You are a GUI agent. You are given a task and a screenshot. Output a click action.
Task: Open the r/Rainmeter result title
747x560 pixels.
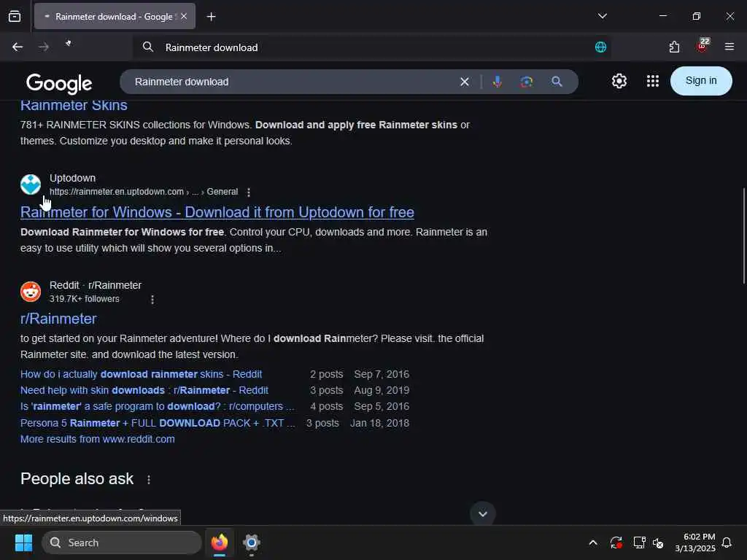[x=58, y=319]
